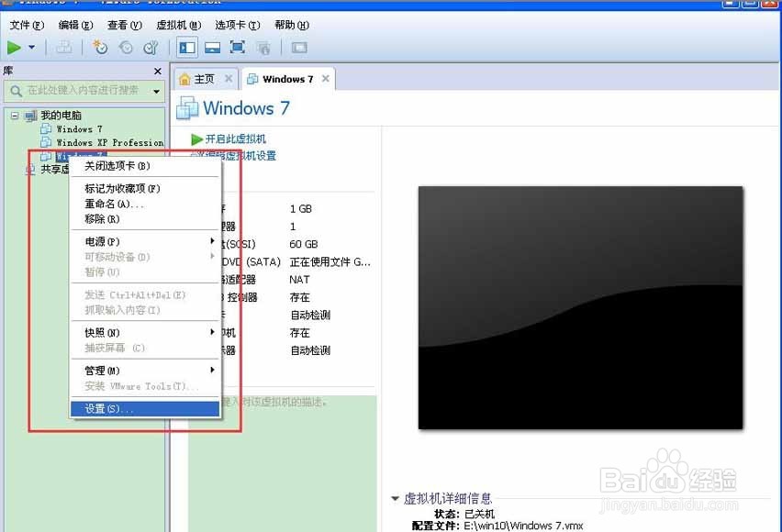Select 我的电脑 in the library tree
This screenshot has height=532, width=782.
pyautogui.click(x=61, y=116)
